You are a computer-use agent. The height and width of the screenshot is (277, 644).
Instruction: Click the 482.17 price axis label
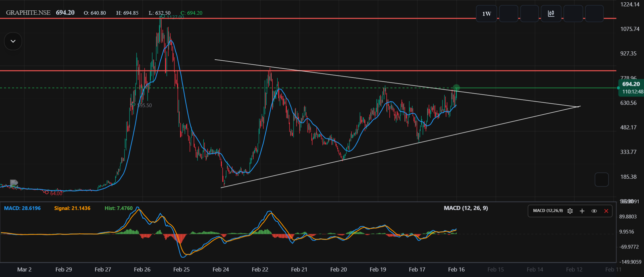628,127
